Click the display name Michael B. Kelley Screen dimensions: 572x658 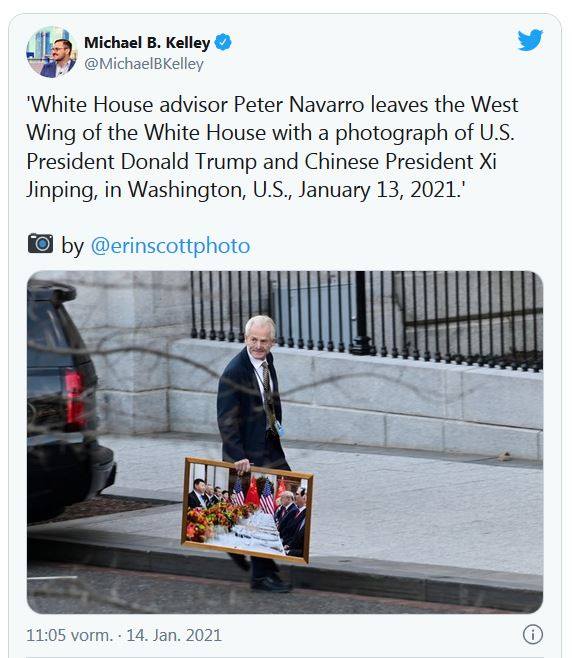point(147,43)
